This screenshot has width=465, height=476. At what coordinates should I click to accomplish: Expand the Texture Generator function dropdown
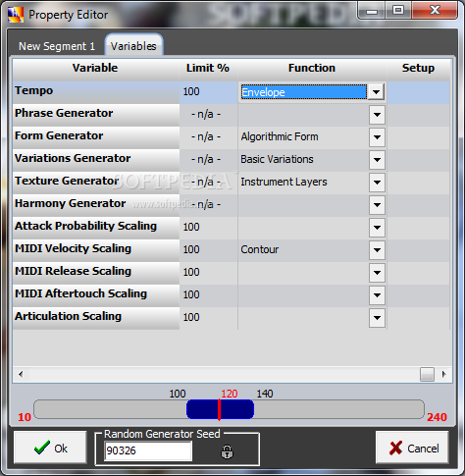[x=377, y=183]
